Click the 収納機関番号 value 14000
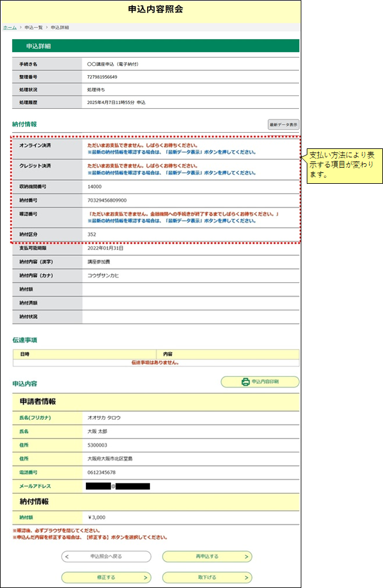Image resolution: width=383 pixels, height=588 pixels. coord(94,187)
